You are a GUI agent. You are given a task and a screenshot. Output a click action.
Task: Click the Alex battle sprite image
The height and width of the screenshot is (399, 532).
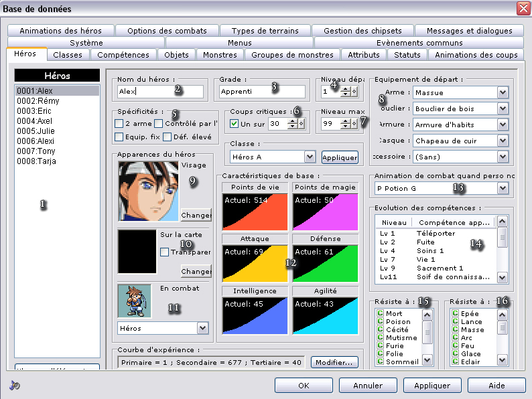coord(135,301)
